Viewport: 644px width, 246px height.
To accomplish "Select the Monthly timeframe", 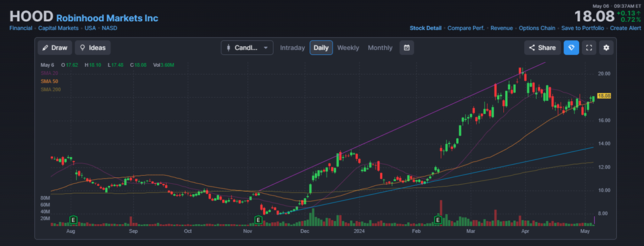I will (x=380, y=48).
